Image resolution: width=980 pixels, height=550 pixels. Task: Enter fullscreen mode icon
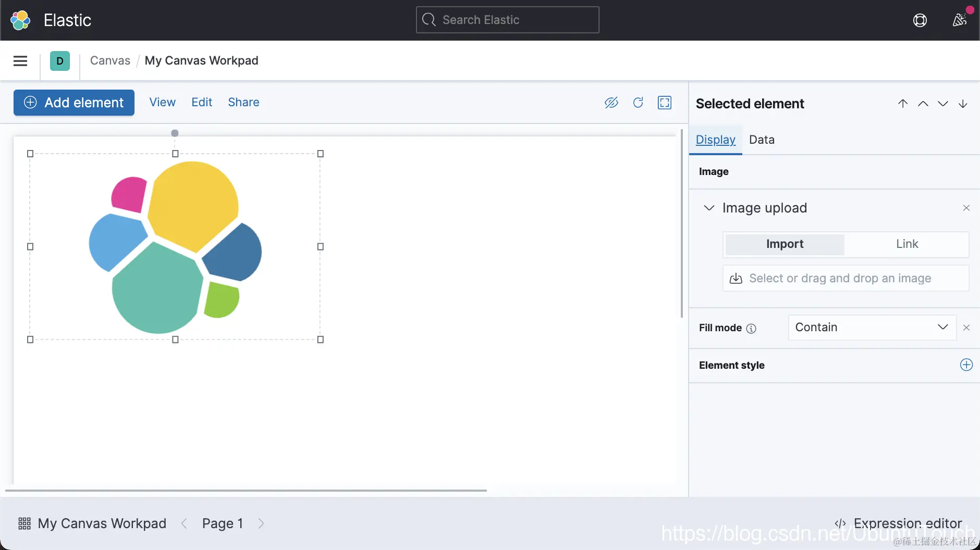click(x=665, y=103)
